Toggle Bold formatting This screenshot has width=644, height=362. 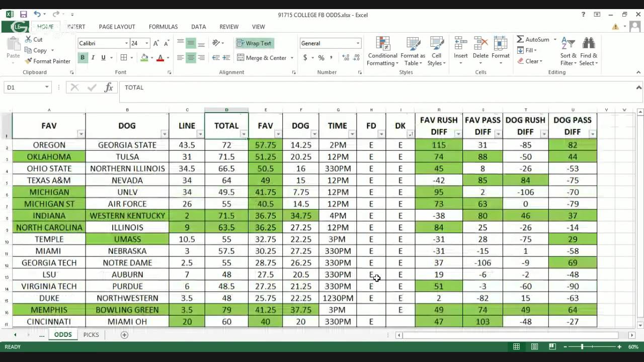point(83,58)
